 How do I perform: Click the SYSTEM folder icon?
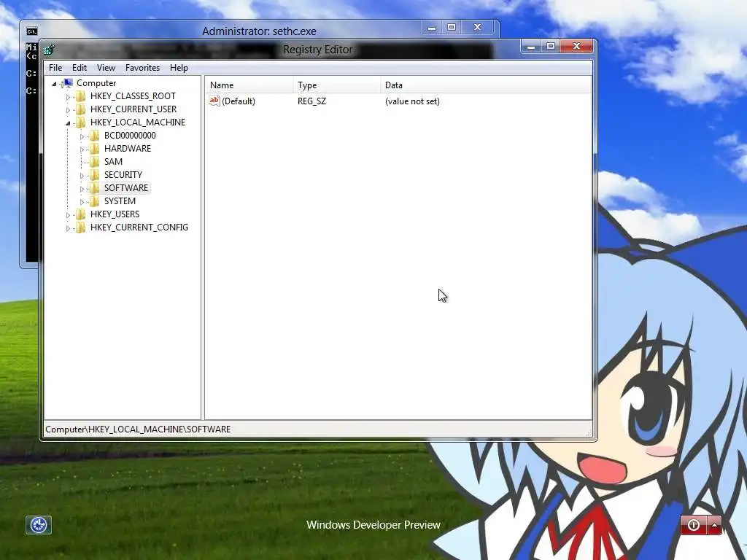(x=95, y=201)
